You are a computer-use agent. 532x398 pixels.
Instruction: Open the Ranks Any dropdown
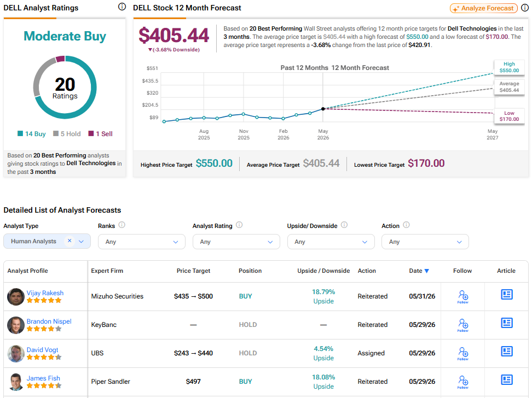point(141,242)
